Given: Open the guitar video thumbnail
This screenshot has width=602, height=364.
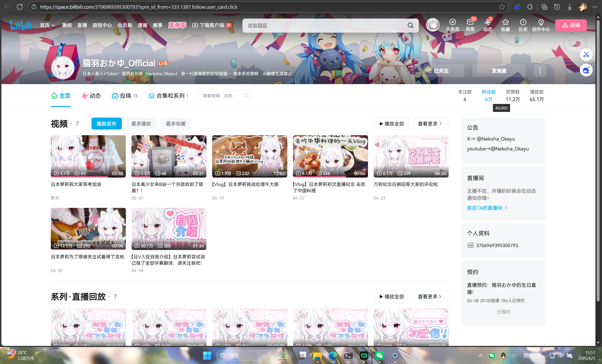Looking at the screenshot, I should tap(88, 229).
